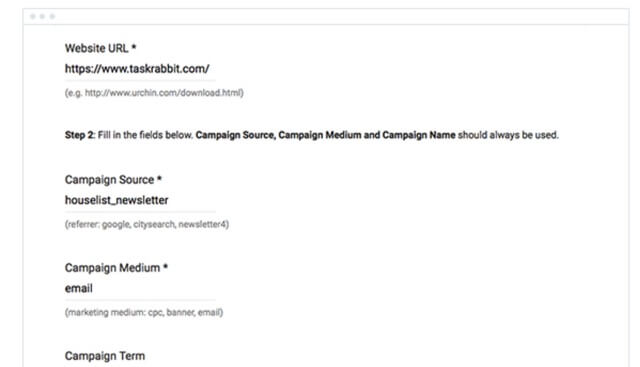Click the houselist_newsletter text

tap(117, 200)
